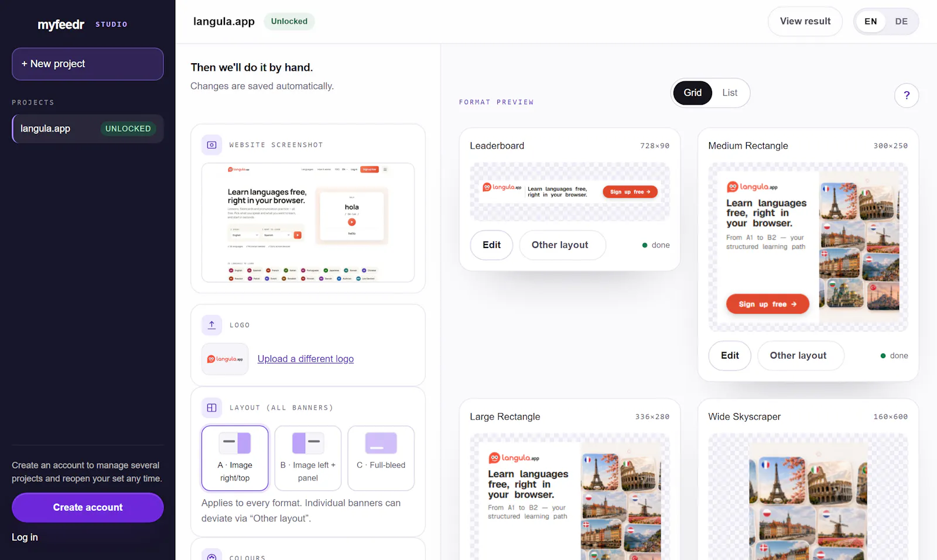
Task: Switch format preview to List view
Action: coord(730,92)
